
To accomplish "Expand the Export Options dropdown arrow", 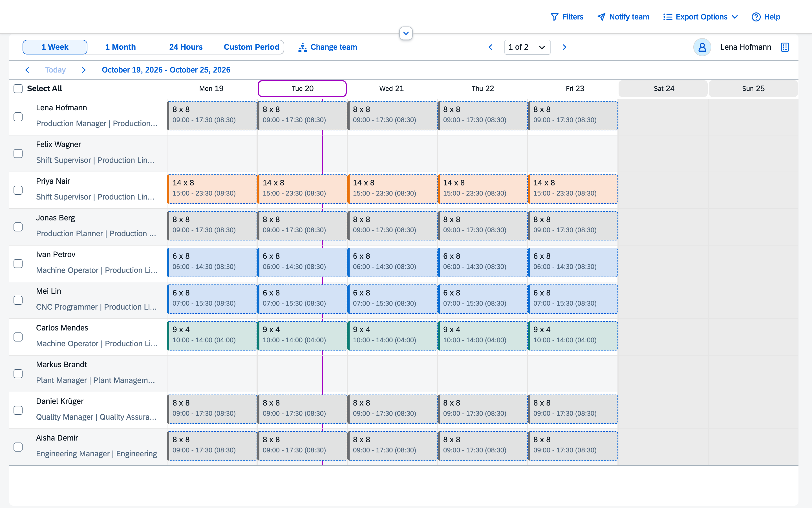I will pyautogui.click(x=735, y=17).
